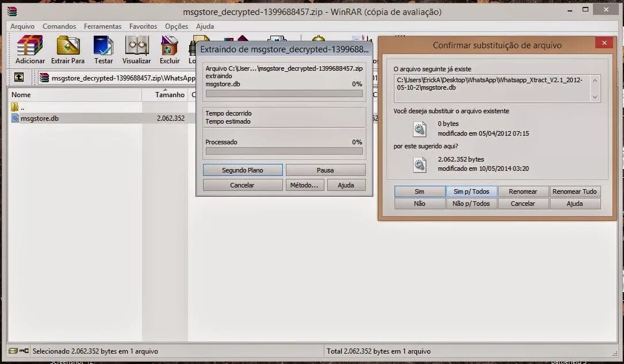Send extraction to Segundo Plano
624x364 pixels.
243,170
